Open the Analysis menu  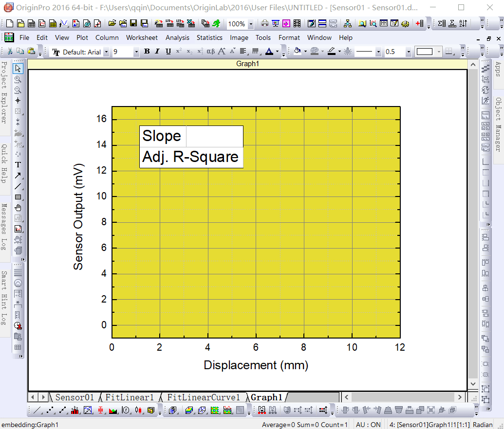[177, 37]
